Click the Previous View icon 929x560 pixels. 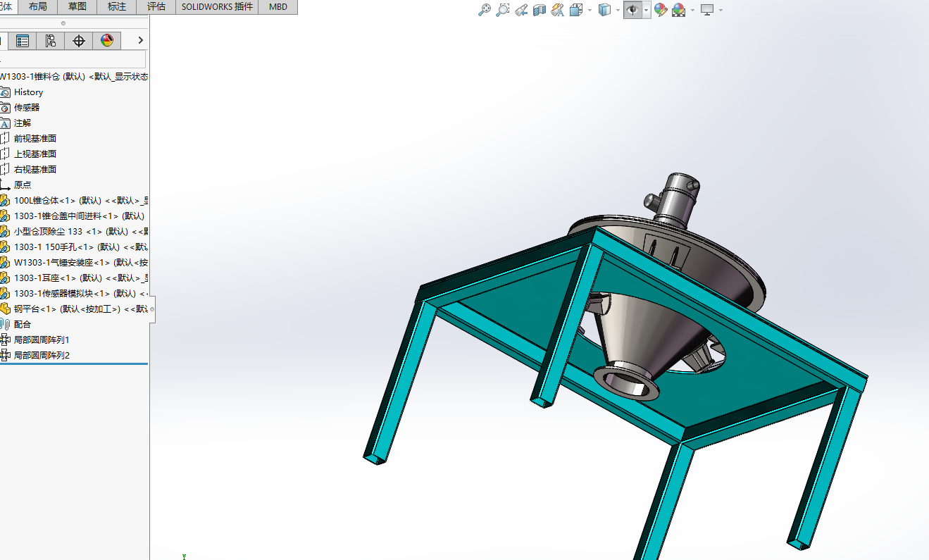(521, 10)
